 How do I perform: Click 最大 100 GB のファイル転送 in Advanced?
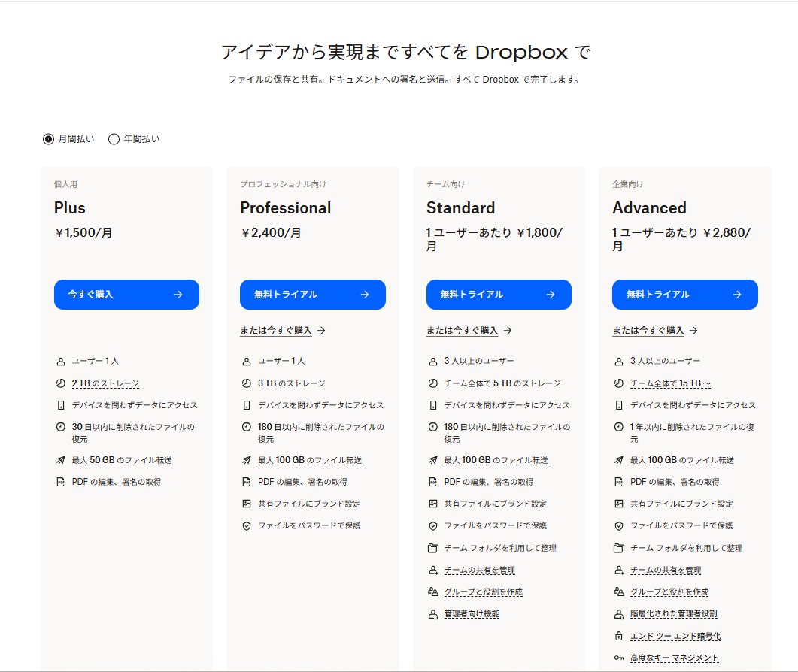[682, 460]
